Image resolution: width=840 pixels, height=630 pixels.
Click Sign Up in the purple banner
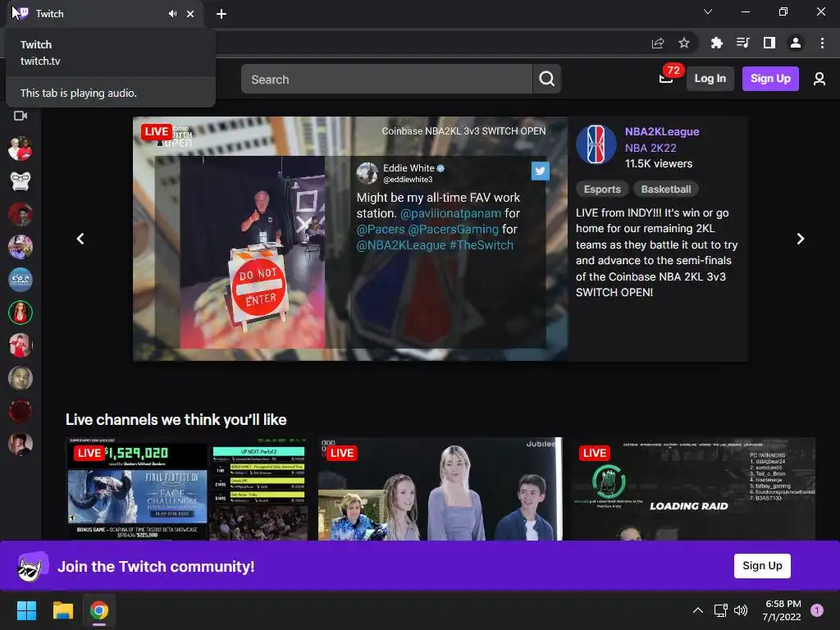pos(762,566)
